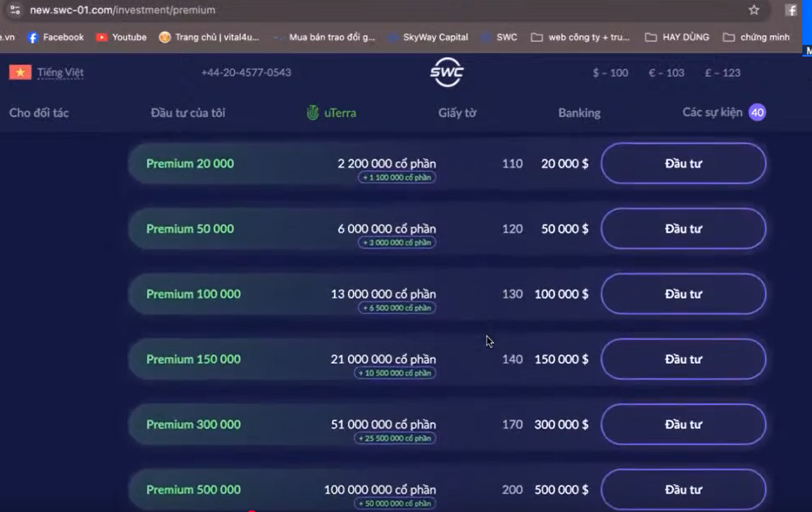This screenshot has height=512, width=812.
Task: Open the Mua bán trao đổi bookmark
Action: (325, 37)
